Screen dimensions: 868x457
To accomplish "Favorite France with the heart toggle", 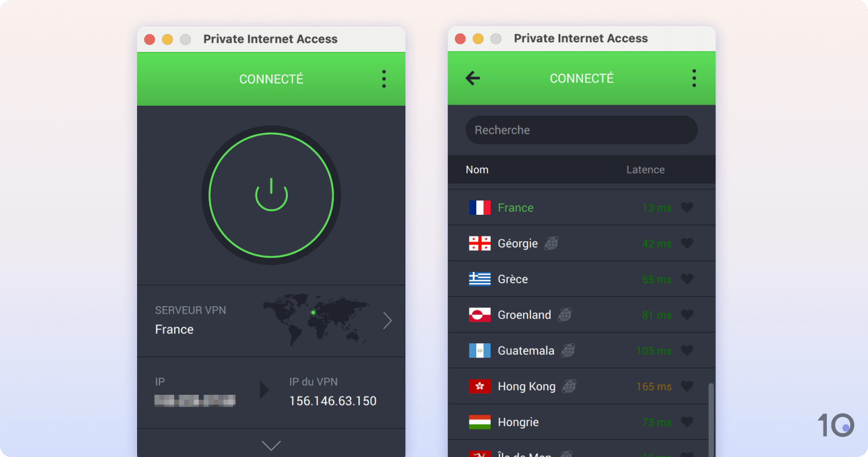I will click(x=687, y=207).
